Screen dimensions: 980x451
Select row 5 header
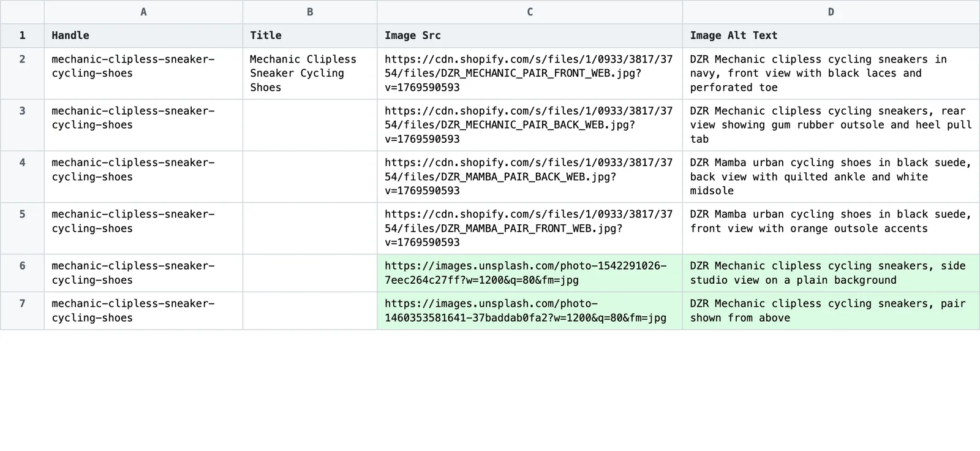point(22,229)
